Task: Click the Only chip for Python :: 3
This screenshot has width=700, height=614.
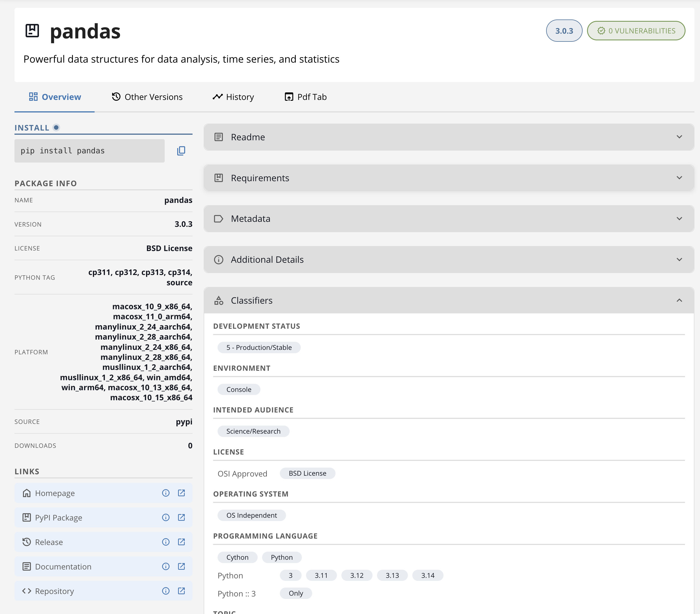Action: [296, 593]
